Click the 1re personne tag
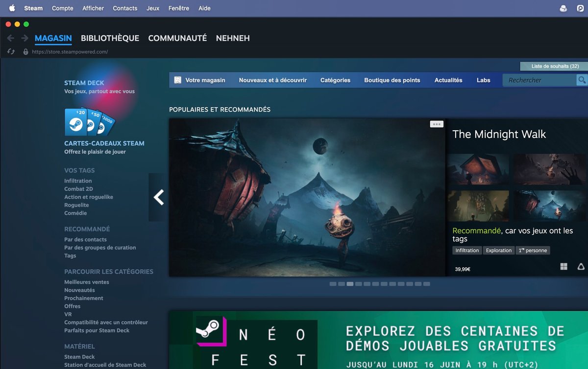This screenshot has width=588, height=369. (x=533, y=251)
